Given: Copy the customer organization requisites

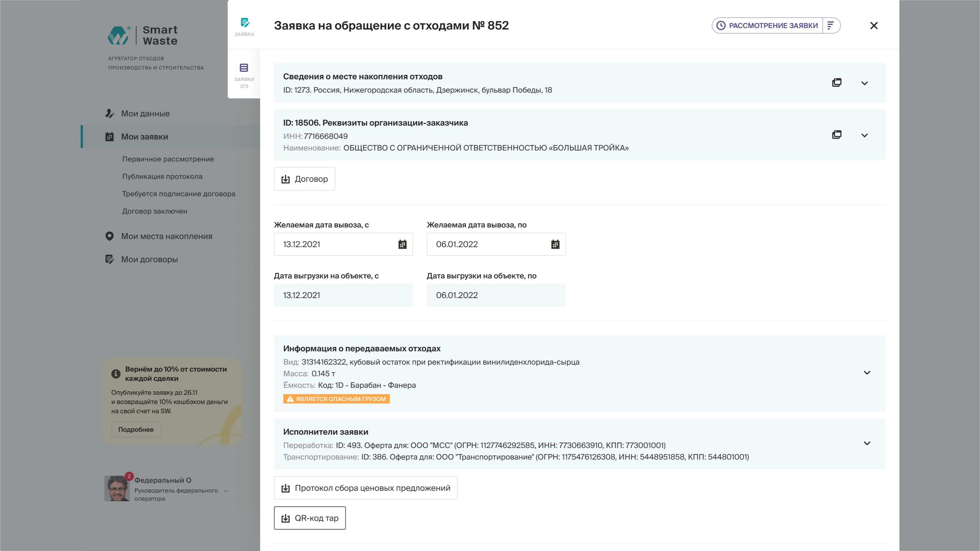Looking at the screenshot, I should click(837, 135).
